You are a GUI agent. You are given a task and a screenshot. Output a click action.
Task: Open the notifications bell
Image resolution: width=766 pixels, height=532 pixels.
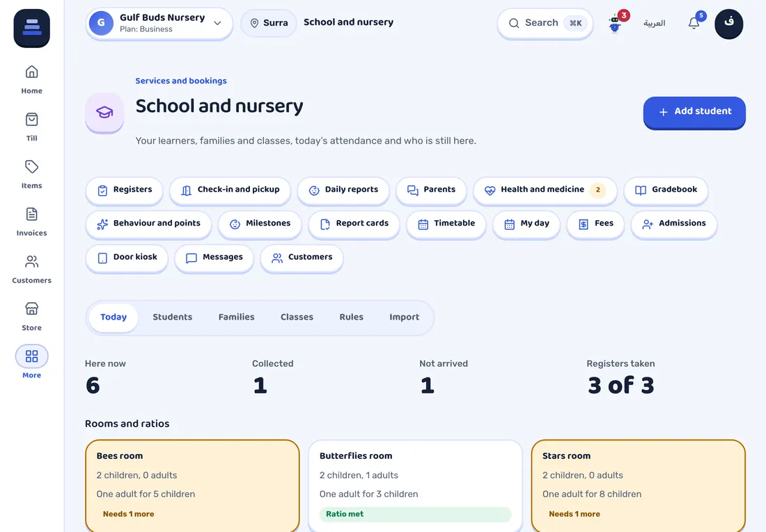[x=694, y=23]
